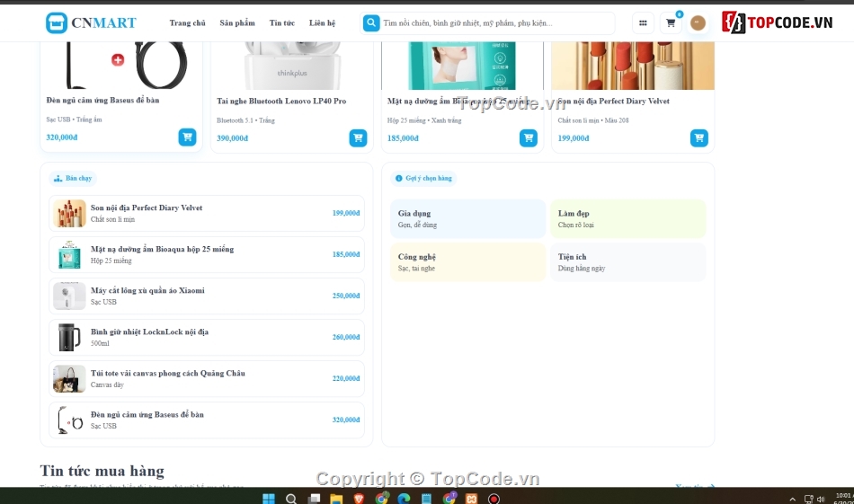Open Máy cắt lông xù Xiaomi item

click(x=207, y=296)
